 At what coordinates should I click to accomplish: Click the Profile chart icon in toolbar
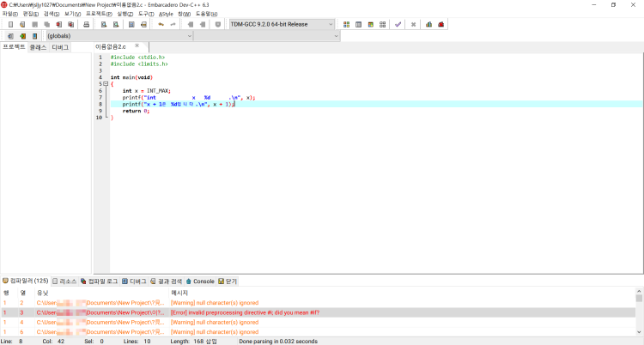(x=428, y=24)
